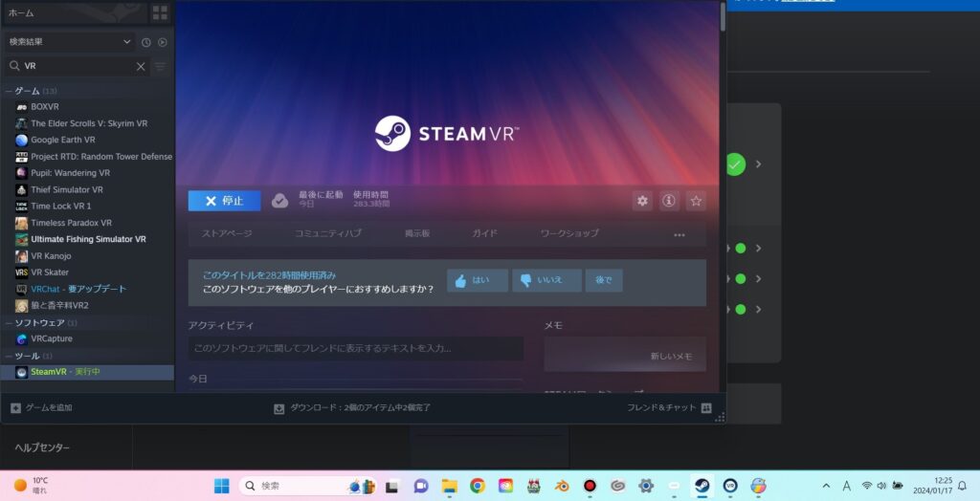Open the 検索結果 dropdown
Viewport: 980px width, 501px height.
(69, 42)
